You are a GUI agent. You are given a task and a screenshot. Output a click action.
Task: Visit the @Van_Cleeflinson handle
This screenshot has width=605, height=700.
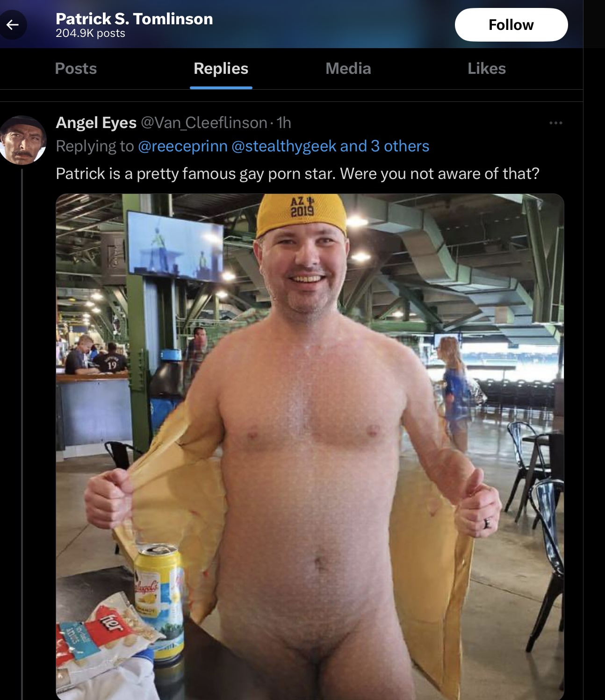tap(204, 122)
